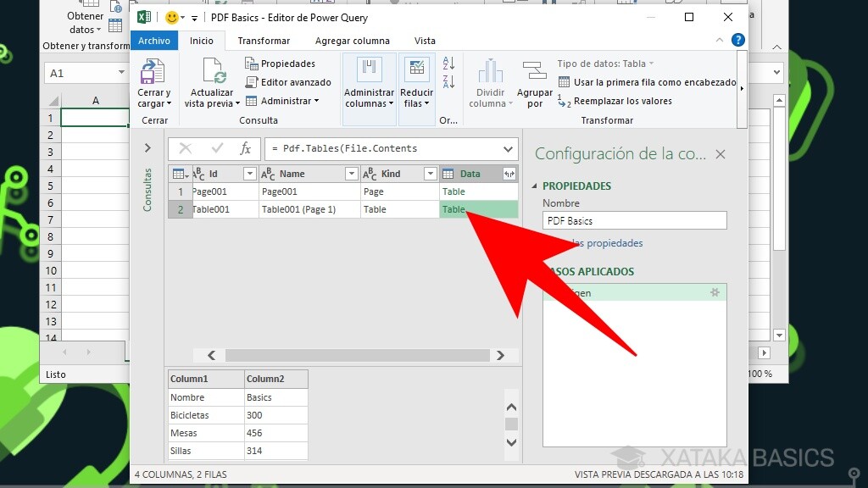This screenshot has width=868, height=488.
Task: Open the Tipo de datos: Tabla dropdown
Action: point(605,64)
